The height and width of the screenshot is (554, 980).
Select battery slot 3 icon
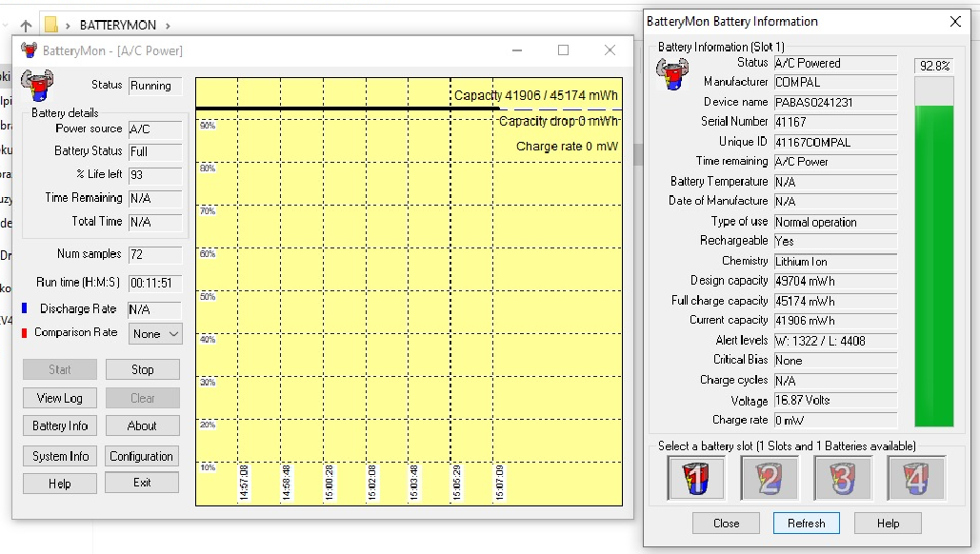[843, 478]
